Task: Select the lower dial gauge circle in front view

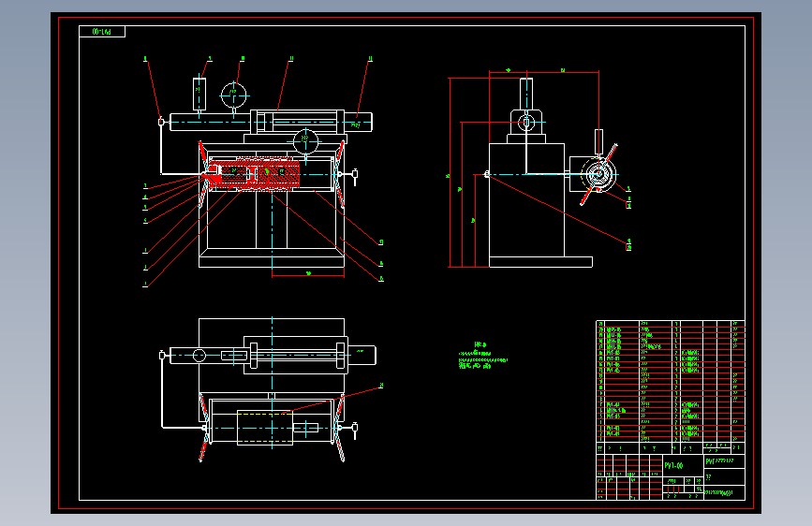Action: [305, 140]
